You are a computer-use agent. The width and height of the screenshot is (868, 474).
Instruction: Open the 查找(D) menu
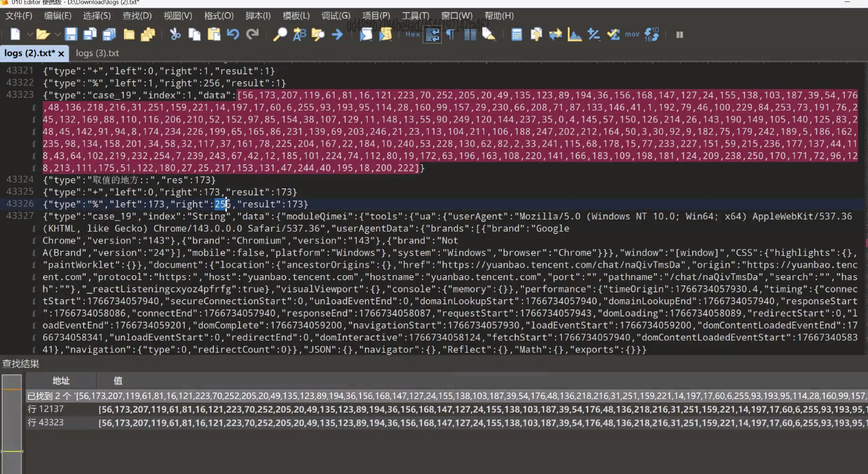[137, 16]
